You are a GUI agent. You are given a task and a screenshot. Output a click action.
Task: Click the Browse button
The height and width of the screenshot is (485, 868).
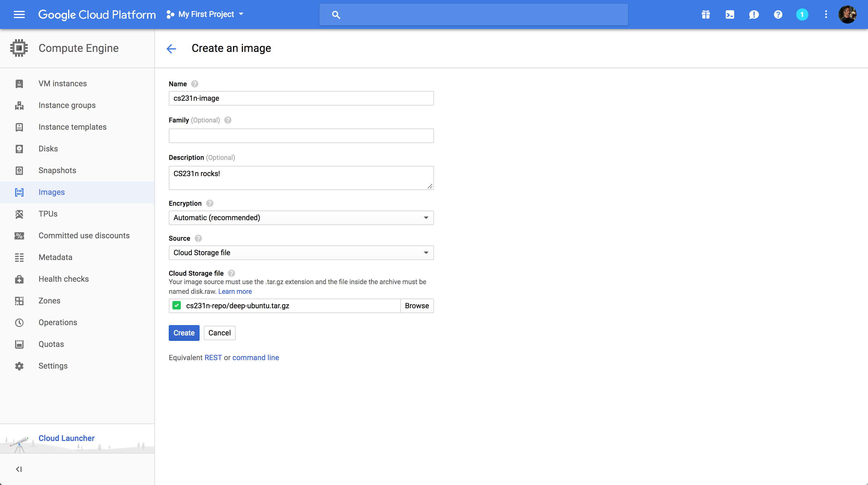click(x=417, y=306)
